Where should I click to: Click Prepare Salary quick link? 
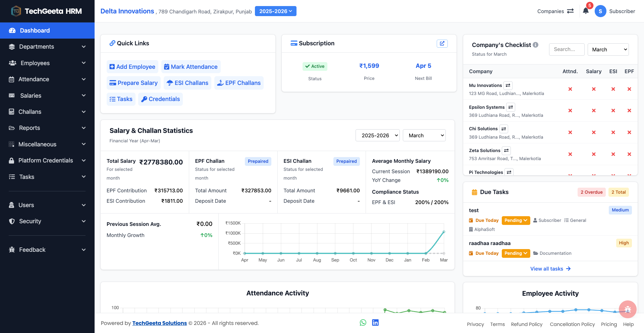(x=133, y=83)
